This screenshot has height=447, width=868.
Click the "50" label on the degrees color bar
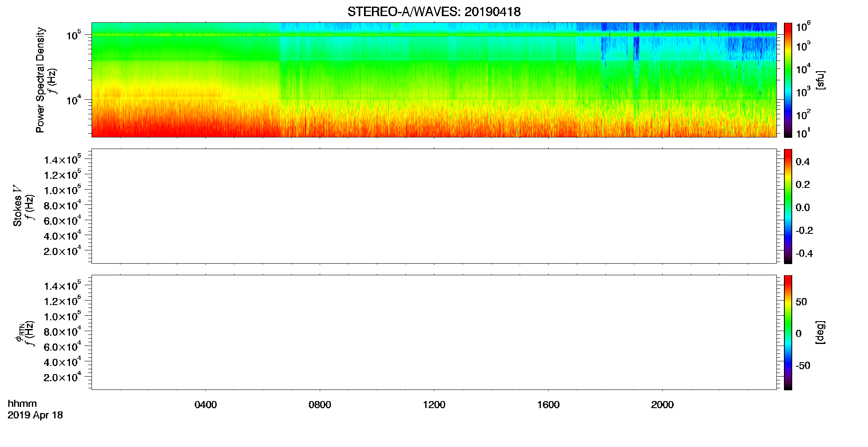(x=801, y=302)
